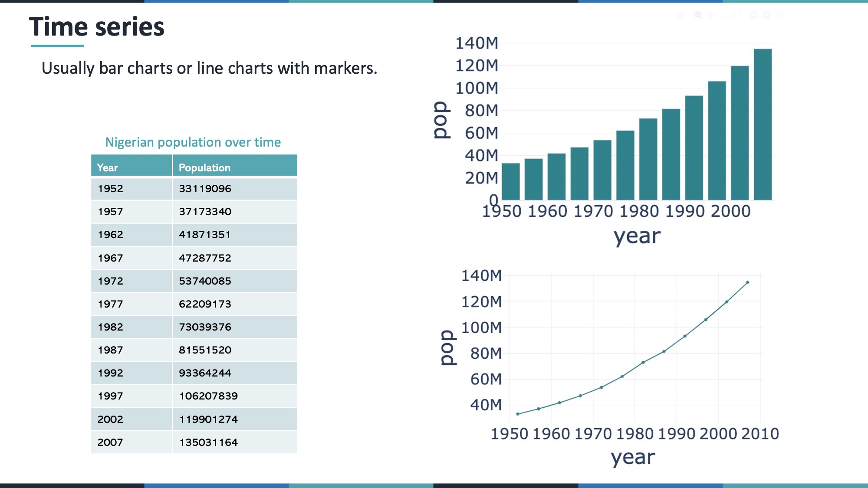The height and width of the screenshot is (488, 868).
Task: Click the Autoscale icon in modebar
Action: [779, 15]
